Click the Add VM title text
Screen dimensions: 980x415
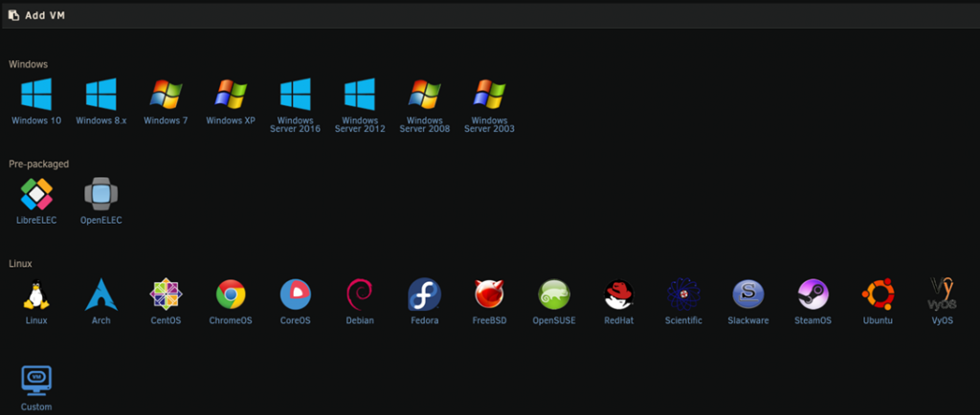45,15
